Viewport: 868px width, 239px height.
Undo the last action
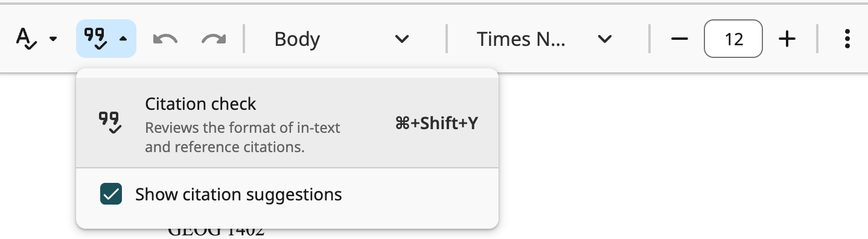coord(165,39)
